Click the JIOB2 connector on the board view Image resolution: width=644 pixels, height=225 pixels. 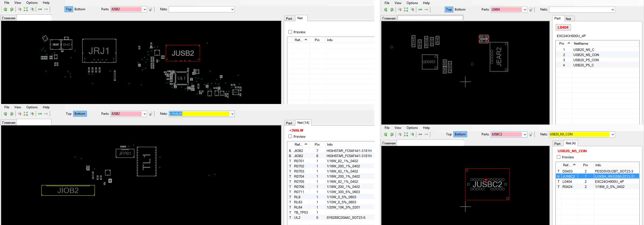coord(68,190)
